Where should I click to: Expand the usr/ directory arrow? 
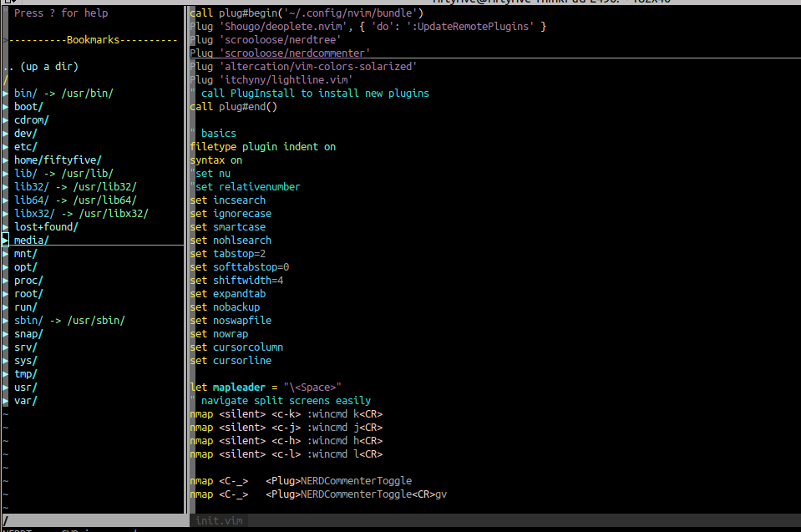(x=6, y=388)
